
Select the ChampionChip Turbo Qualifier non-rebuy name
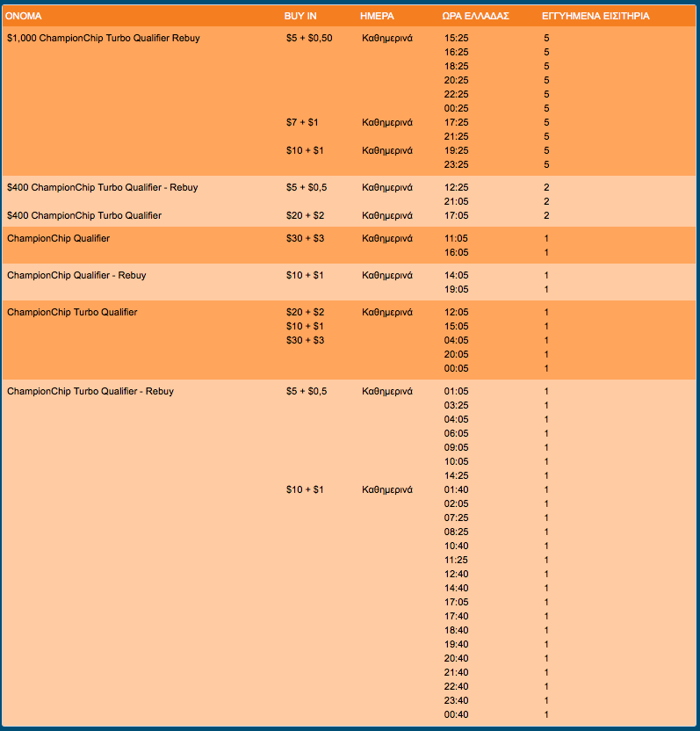tap(72, 312)
